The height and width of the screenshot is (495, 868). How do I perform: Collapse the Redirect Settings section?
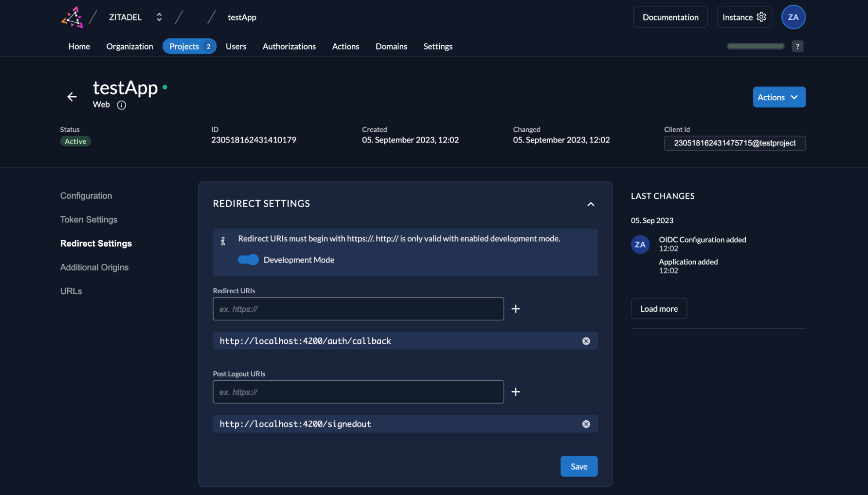pos(590,204)
